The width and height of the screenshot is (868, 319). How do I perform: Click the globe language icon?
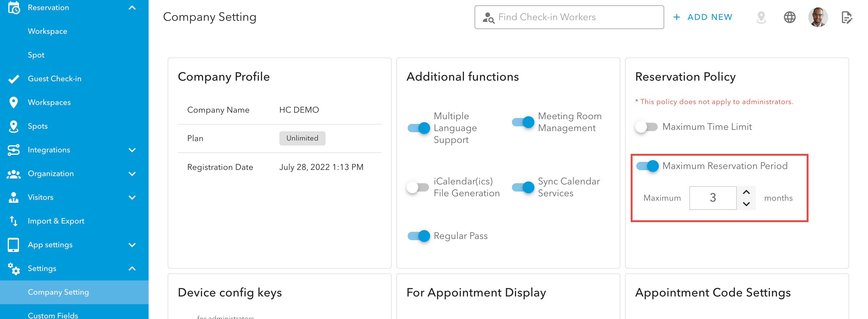(x=789, y=17)
